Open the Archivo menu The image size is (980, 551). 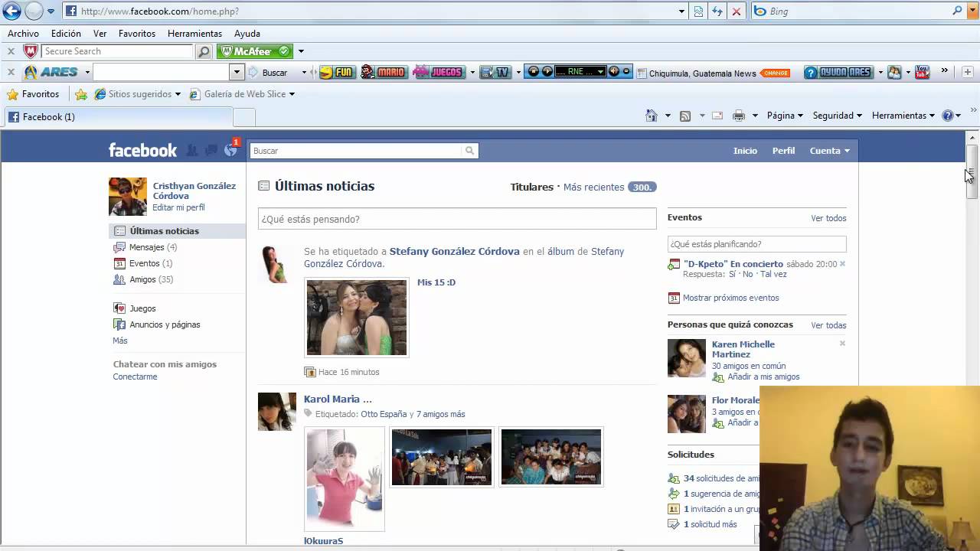pos(23,34)
